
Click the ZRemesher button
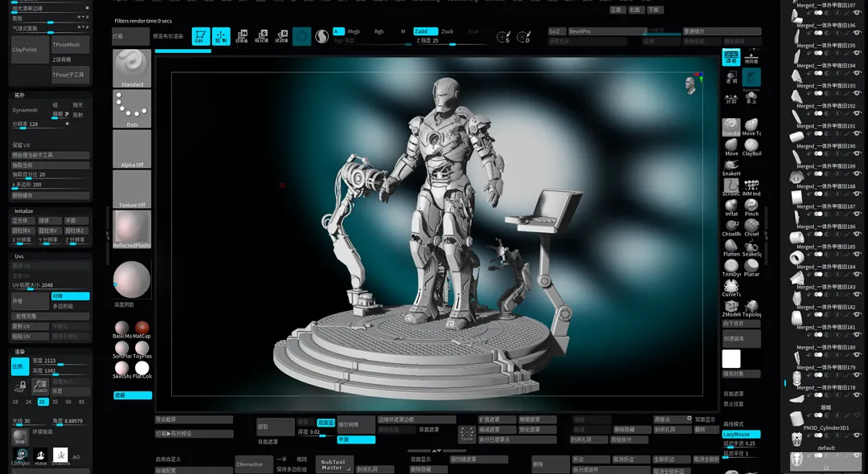pos(249,464)
